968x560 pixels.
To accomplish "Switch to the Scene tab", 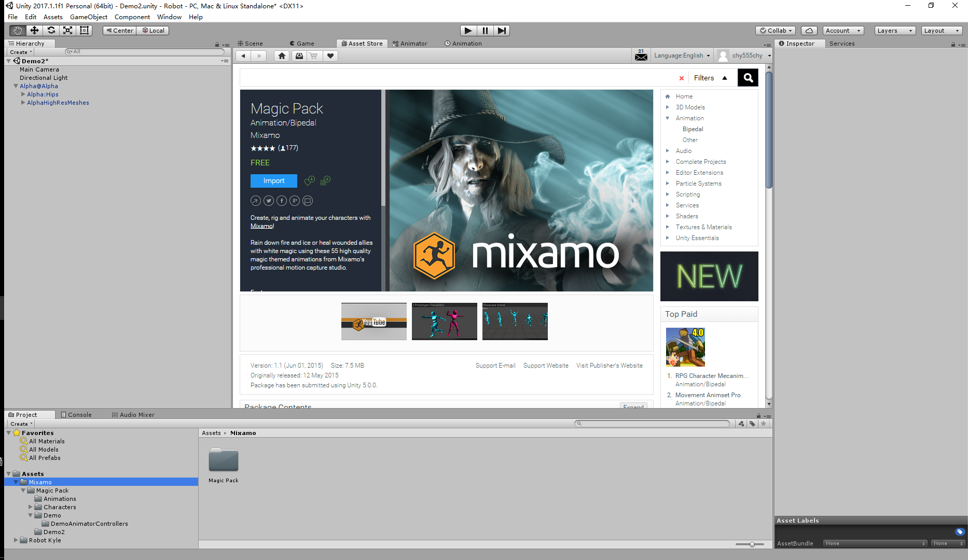I will (250, 44).
